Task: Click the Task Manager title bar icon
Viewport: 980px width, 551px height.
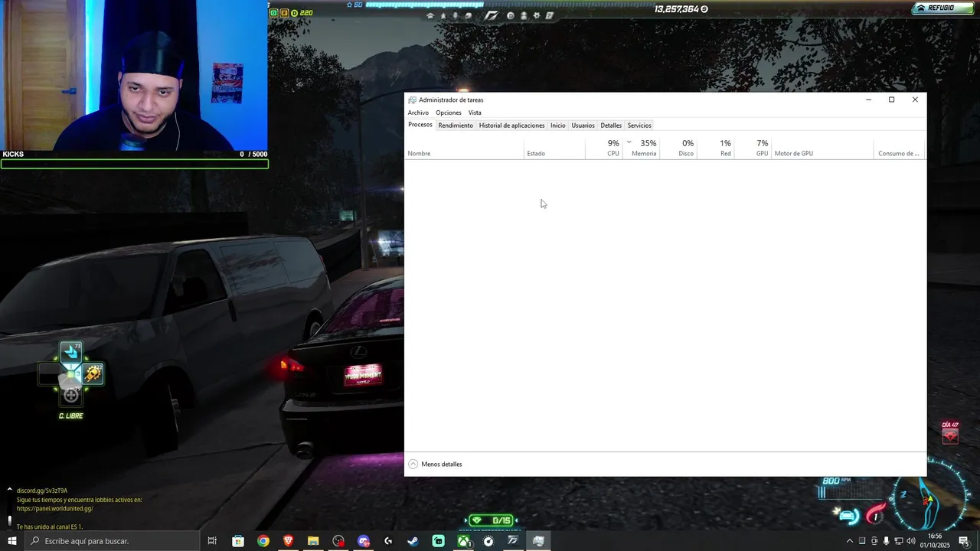Action: tap(412, 99)
